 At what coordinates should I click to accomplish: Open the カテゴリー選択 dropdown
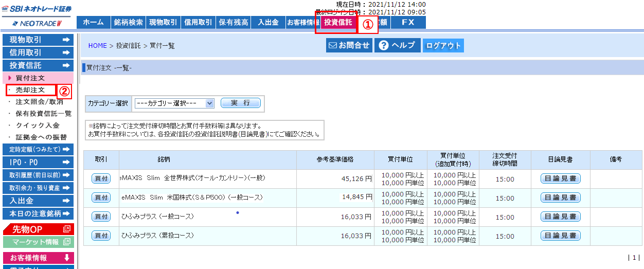(x=174, y=103)
